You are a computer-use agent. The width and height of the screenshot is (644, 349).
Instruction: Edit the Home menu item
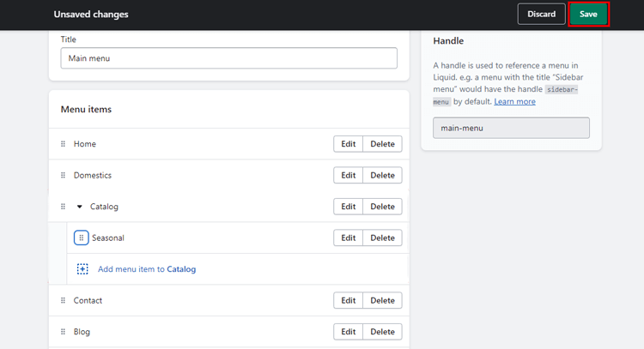[x=349, y=144]
